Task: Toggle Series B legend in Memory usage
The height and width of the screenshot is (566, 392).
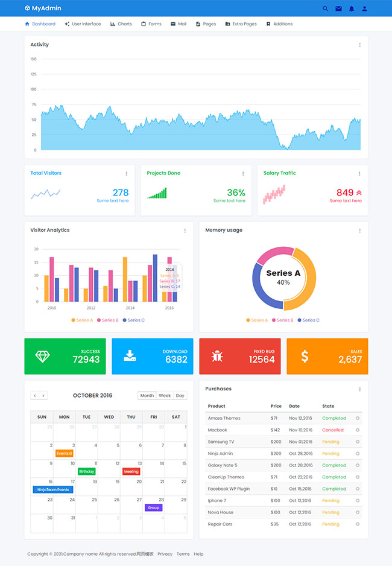Action: tap(283, 320)
